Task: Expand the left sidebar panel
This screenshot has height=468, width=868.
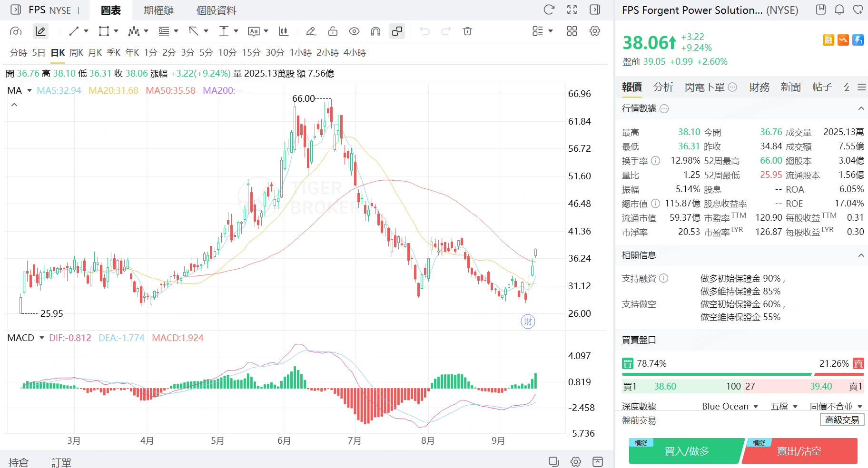Action: click(x=16, y=10)
